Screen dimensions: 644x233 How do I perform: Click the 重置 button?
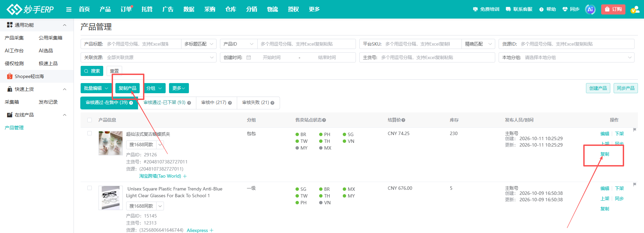[114, 71]
